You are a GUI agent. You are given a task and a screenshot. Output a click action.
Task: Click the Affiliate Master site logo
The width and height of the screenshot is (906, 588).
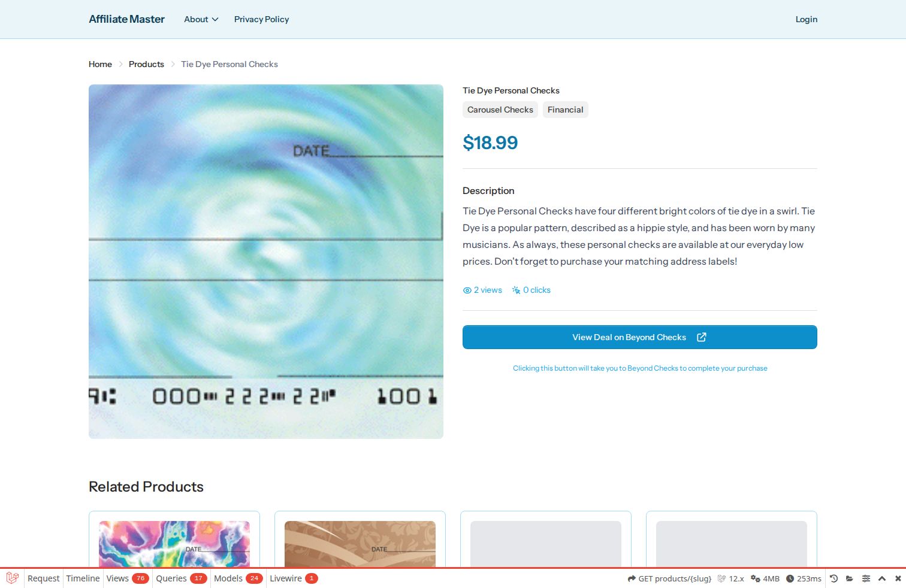pos(126,19)
